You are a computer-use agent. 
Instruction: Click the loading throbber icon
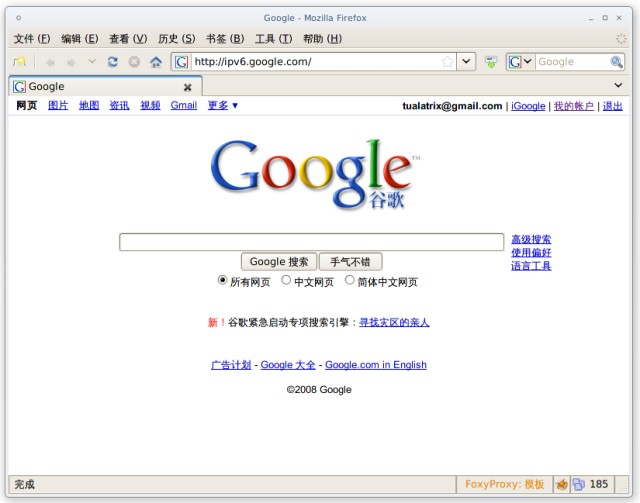click(621, 39)
